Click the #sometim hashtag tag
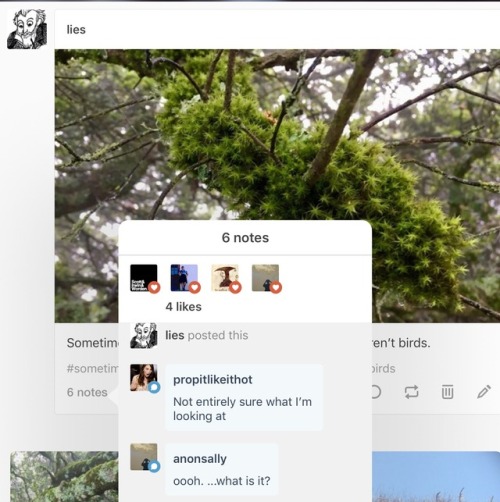 coord(92,368)
